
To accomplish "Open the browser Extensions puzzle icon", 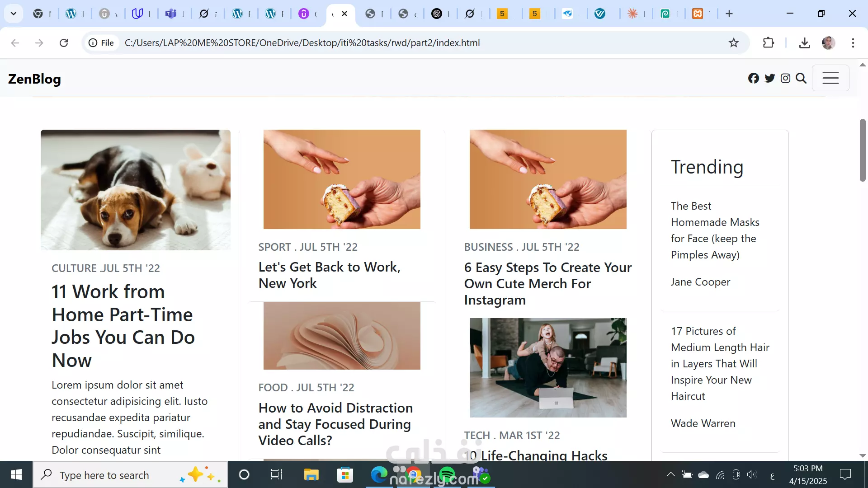I will (768, 43).
